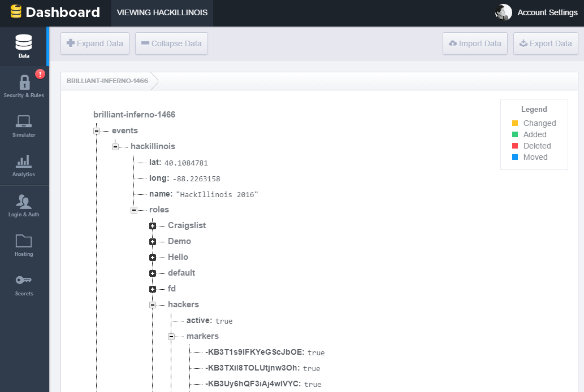The height and width of the screenshot is (392, 584).
Task: Click the -KB3Uy6hQF3iAj4wIVYC key
Action: 253,384
